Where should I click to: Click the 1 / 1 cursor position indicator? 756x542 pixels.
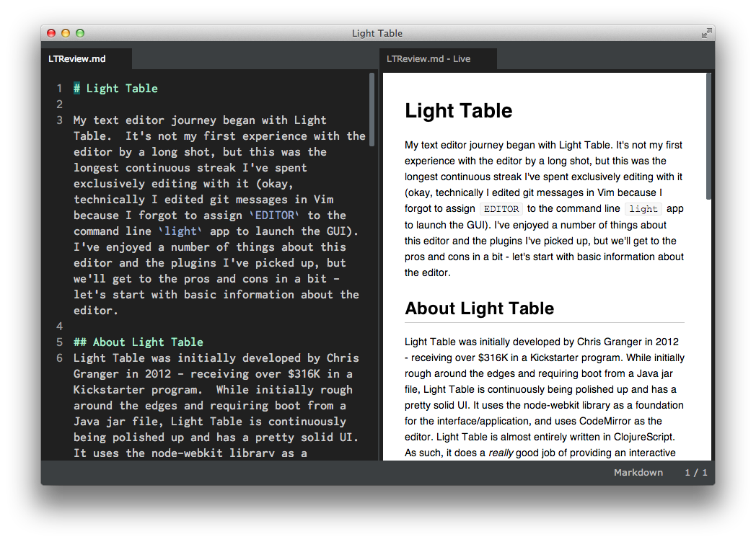pyautogui.click(x=695, y=473)
